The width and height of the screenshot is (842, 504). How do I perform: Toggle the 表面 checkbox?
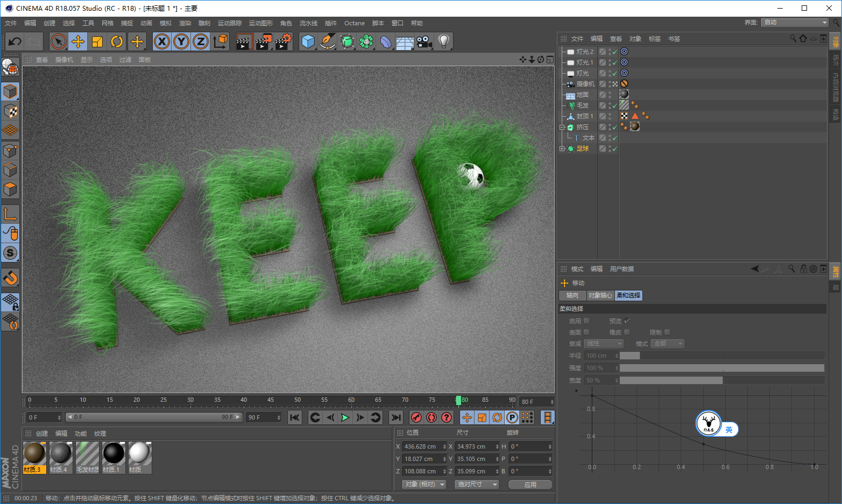point(587,332)
